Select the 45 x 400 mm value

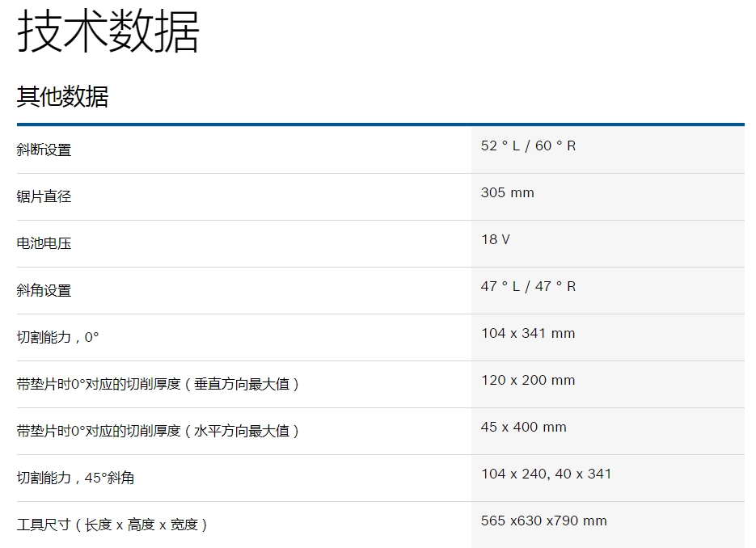[x=523, y=428]
